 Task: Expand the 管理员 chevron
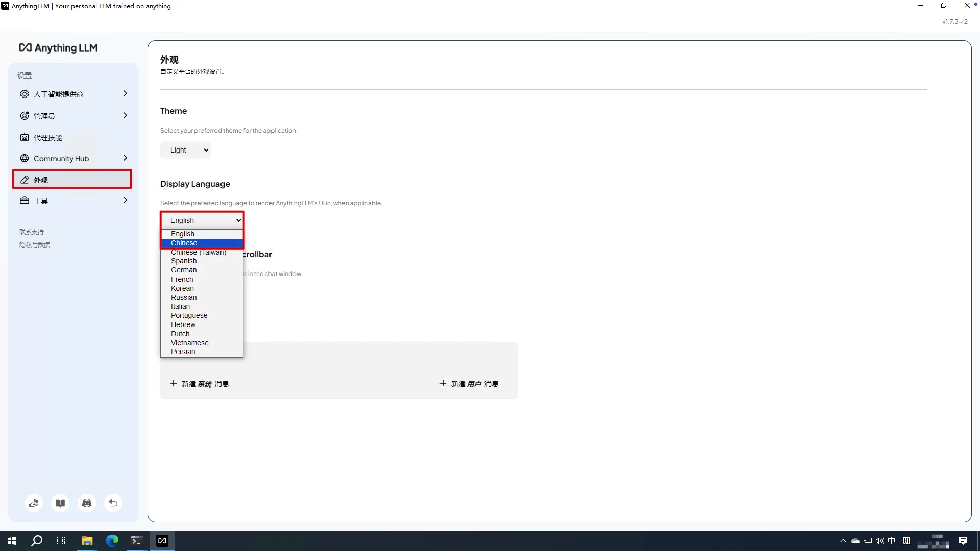[x=125, y=116]
